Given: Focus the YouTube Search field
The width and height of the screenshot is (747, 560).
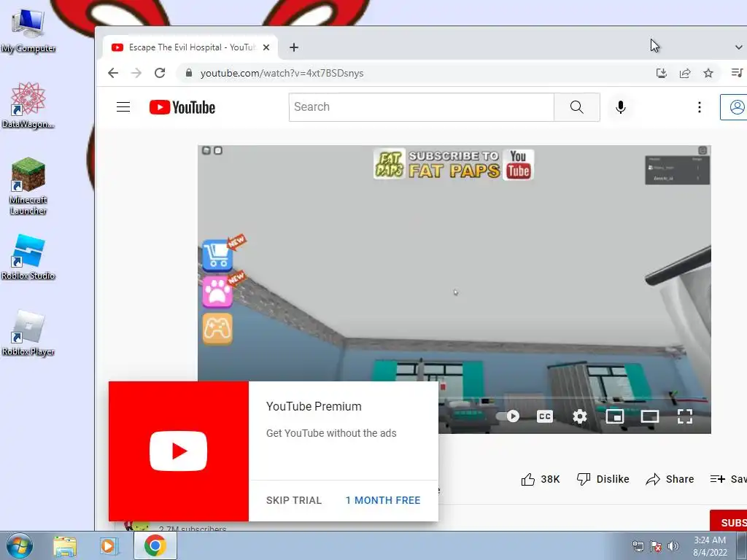Looking at the screenshot, I should pos(421,107).
